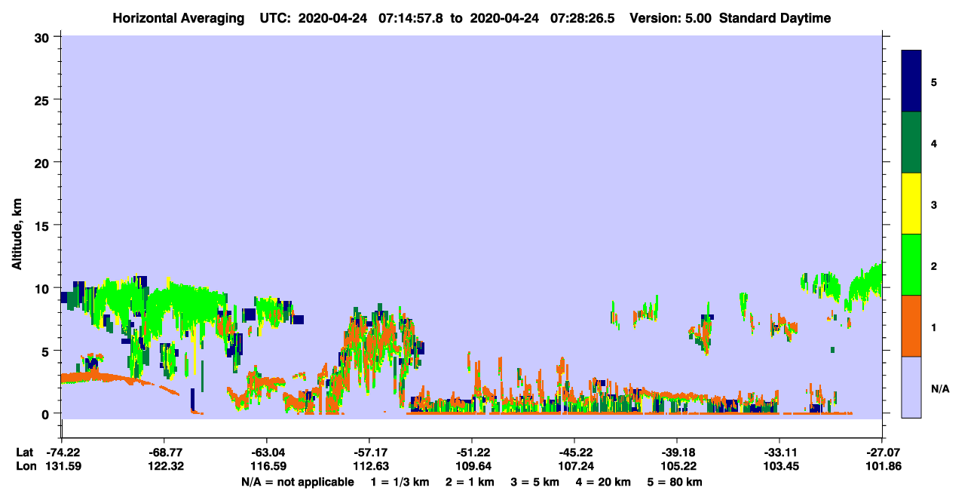Click the lavender N/A colorbar segment
The height and width of the screenshot is (503, 980).
[x=911, y=387]
